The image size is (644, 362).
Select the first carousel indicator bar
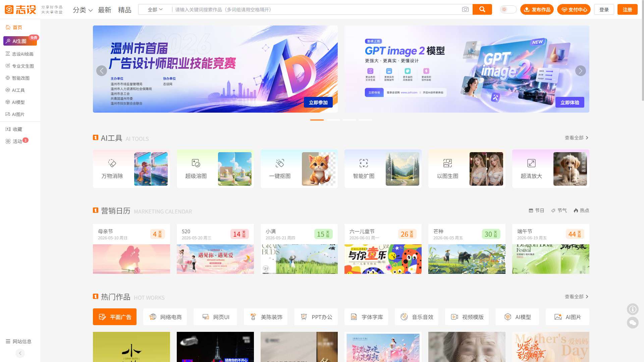[x=317, y=120]
